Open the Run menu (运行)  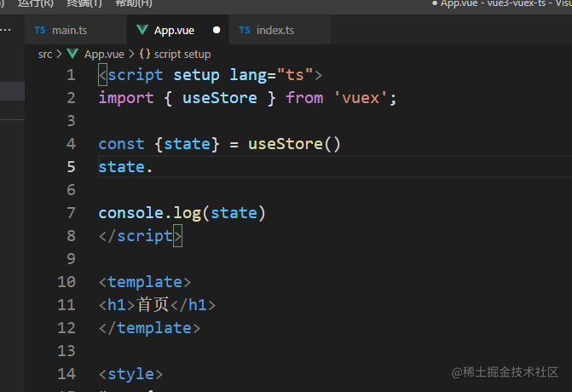[36, 3]
